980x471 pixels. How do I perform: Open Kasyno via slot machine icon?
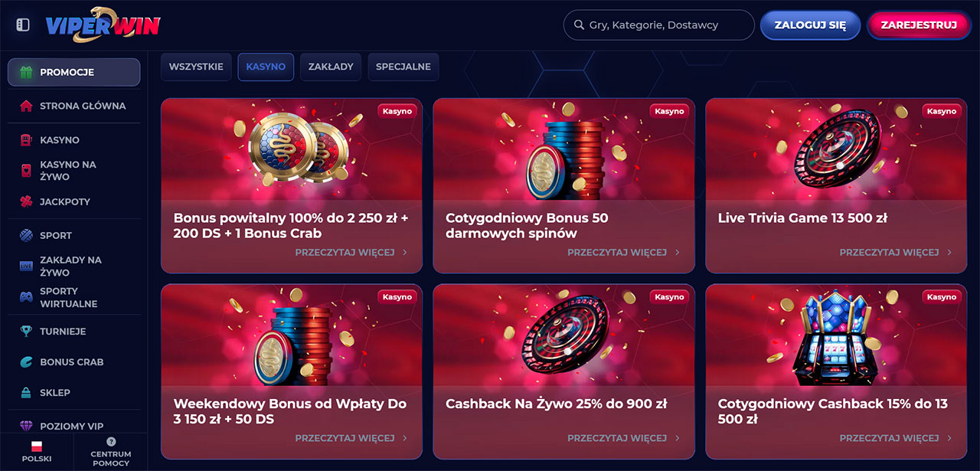point(26,140)
